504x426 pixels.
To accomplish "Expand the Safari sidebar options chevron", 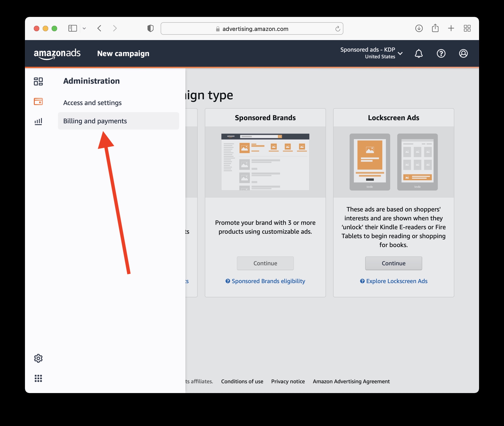I will click(x=84, y=28).
